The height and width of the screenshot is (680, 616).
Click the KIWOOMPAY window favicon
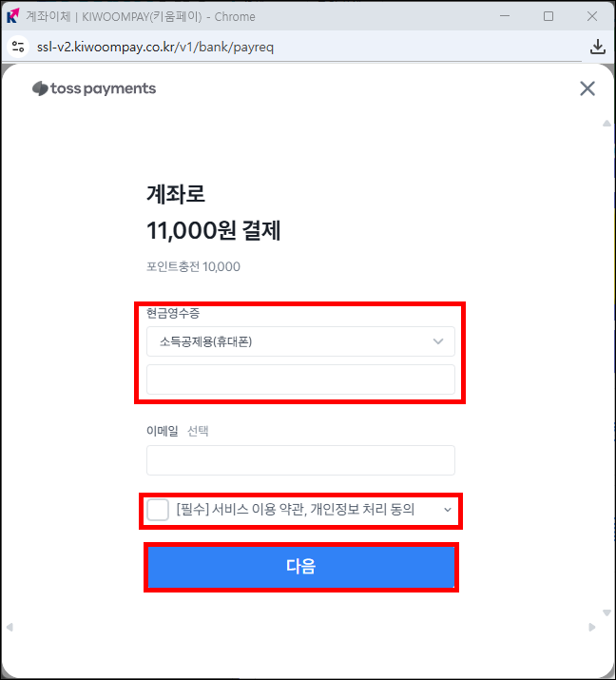(x=13, y=16)
